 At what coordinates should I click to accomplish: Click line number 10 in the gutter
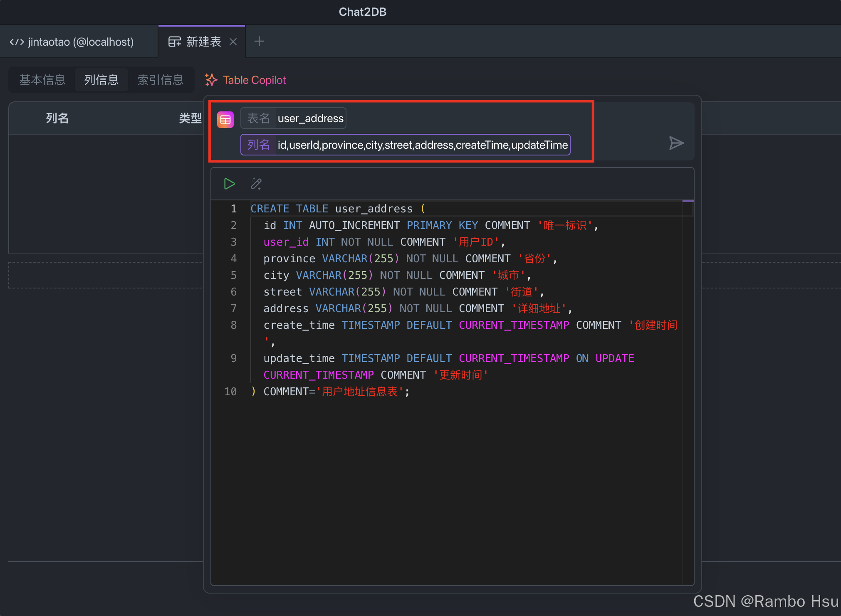tap(230, 392)
